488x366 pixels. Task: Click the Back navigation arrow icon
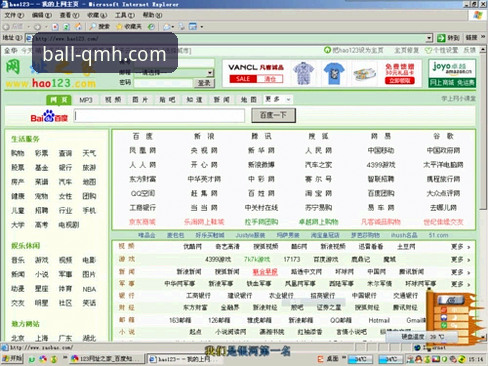[x=6, y=27]
